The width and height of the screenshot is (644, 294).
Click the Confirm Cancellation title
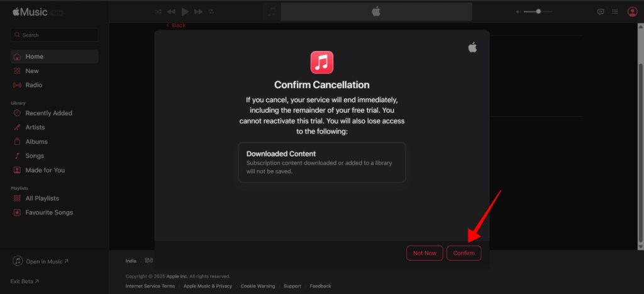(322, 85)
